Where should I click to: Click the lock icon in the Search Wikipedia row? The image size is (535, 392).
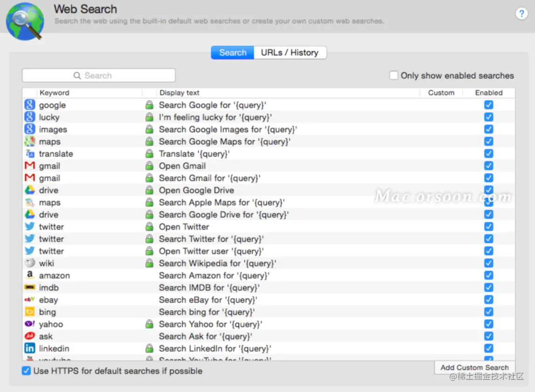[150, 263]
